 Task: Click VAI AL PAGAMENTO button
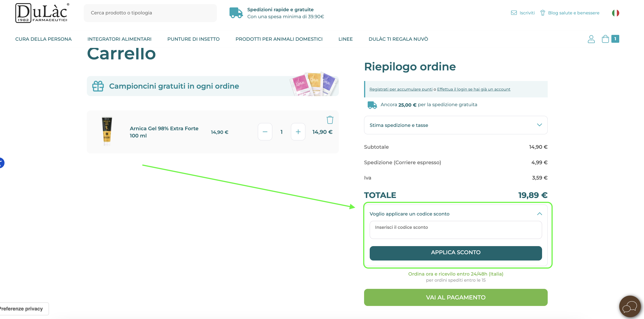click(x=455, y=297)
